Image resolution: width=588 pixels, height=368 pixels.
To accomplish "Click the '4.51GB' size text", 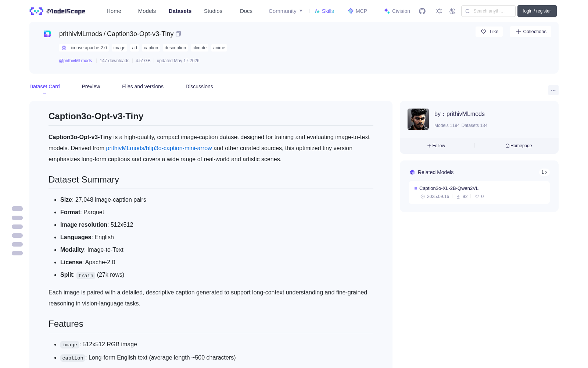I will point(143,61).
